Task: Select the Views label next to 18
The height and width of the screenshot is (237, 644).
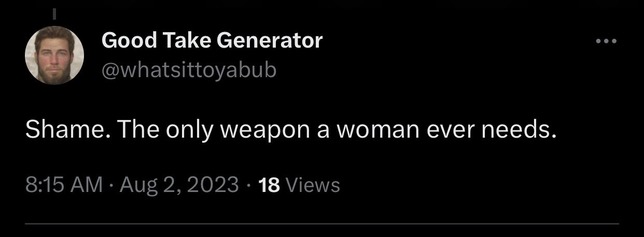Action: [313, 185]
